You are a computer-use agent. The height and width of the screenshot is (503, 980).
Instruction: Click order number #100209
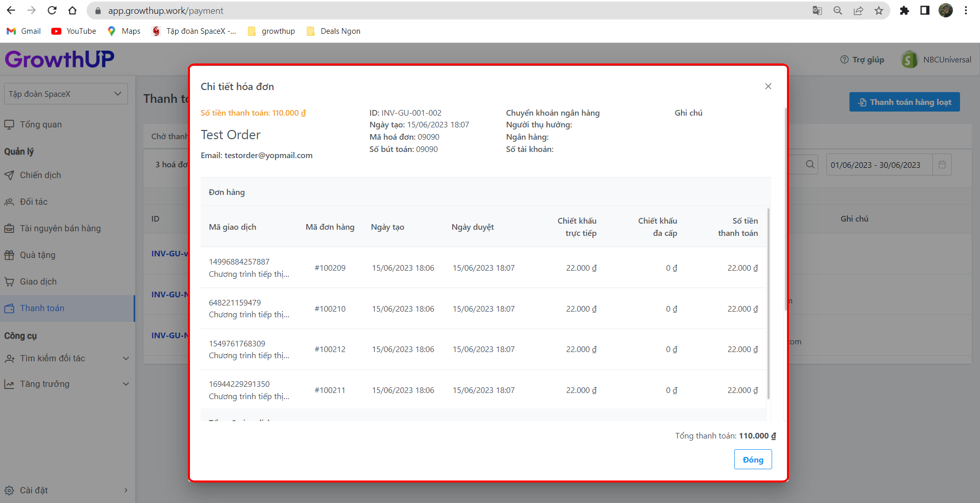330,268
